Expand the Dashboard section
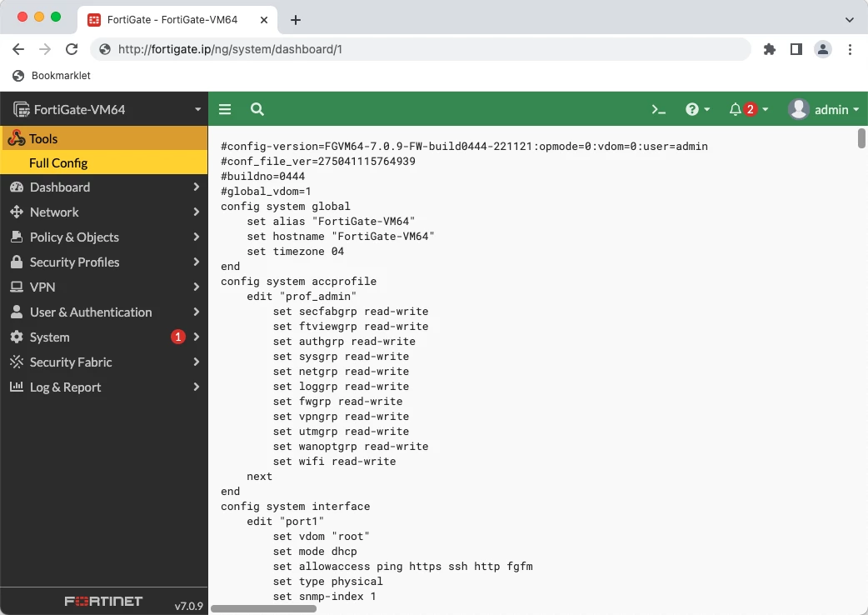 point(104,187)
